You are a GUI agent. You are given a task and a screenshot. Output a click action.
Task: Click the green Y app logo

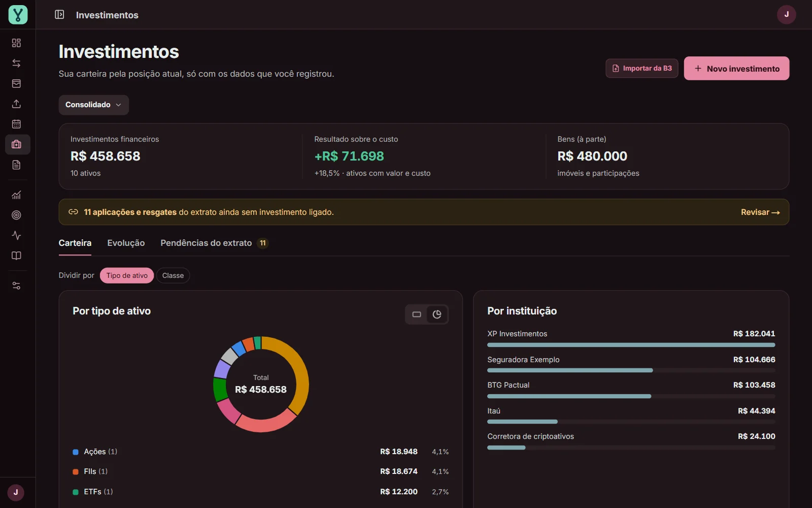pyautogui.click(x=18, y=15)
